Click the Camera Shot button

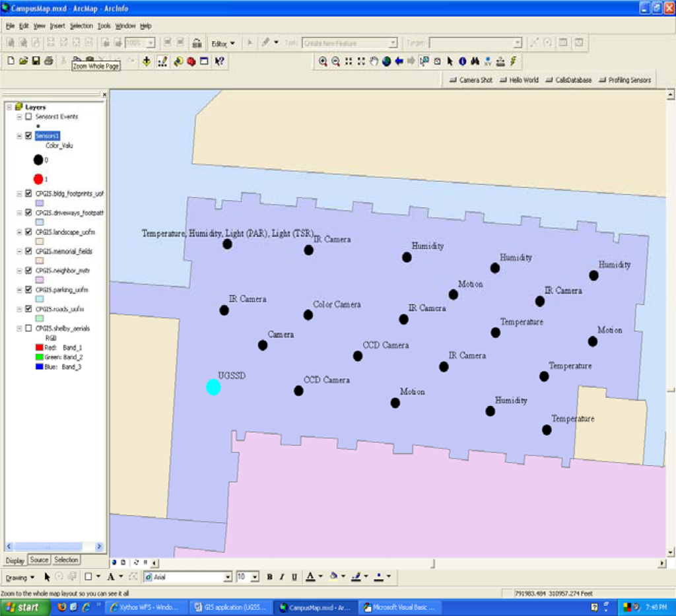pos(471,80)
